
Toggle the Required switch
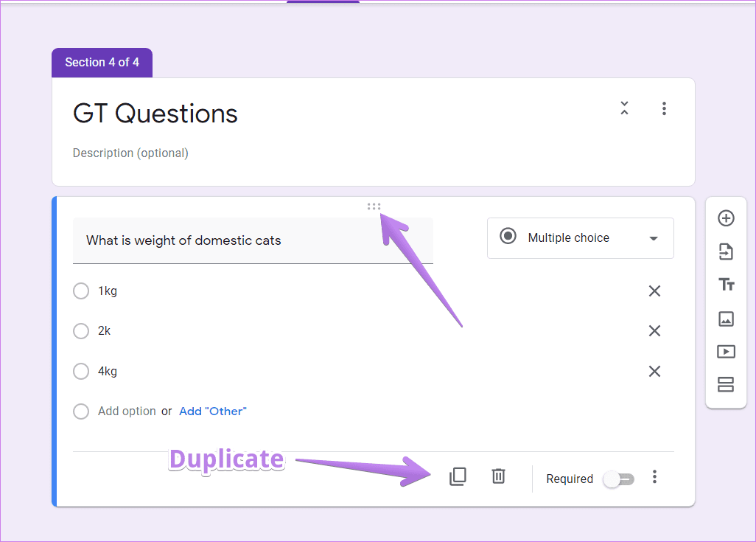coord(619,479)
